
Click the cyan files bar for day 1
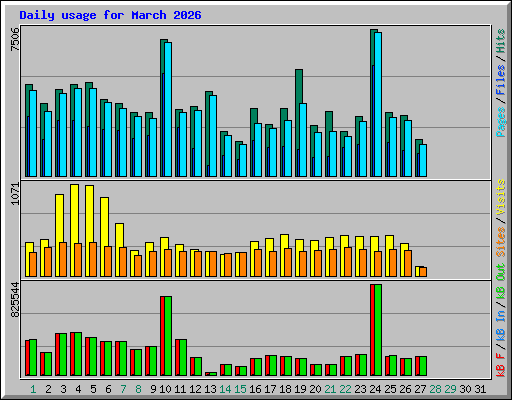(33, 133)
